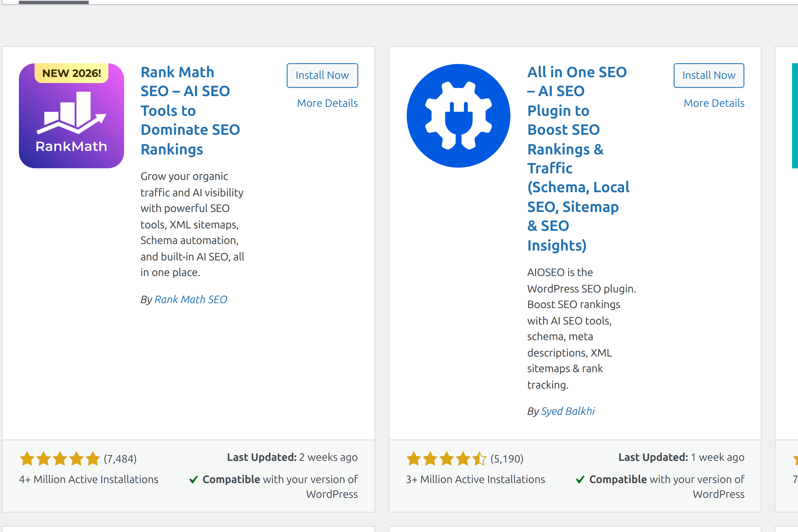Open the All in One SEO title link
The image size is (798, 532).
coord(578,159)
